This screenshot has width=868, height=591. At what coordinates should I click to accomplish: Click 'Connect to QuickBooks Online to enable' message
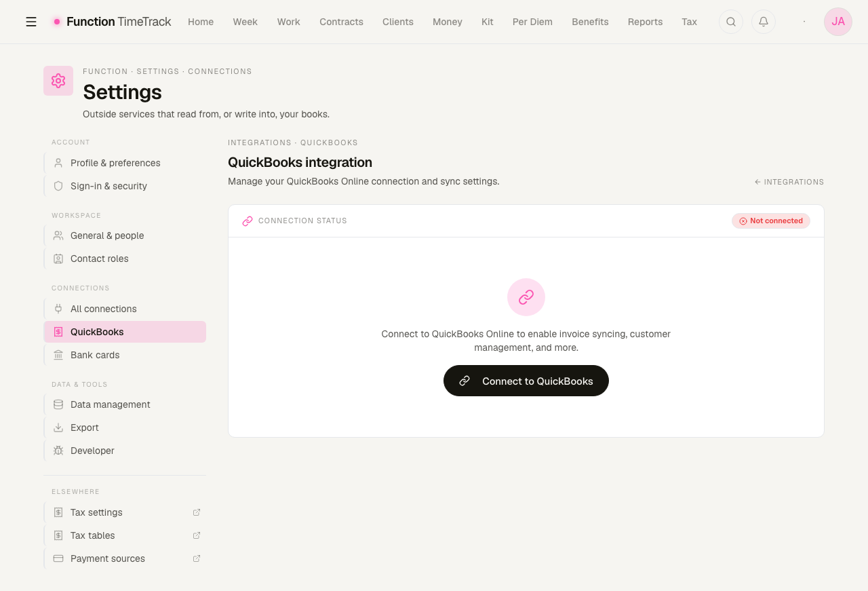pos(526,341)
